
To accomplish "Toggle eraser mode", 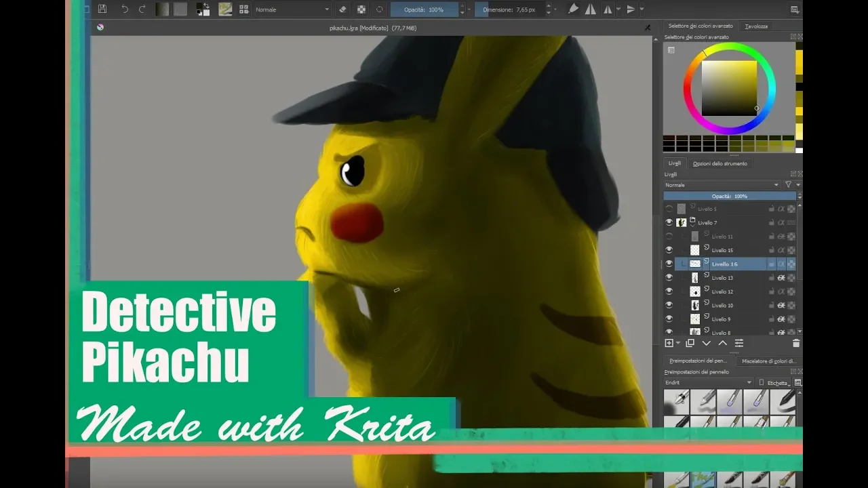I will point(342,9).
